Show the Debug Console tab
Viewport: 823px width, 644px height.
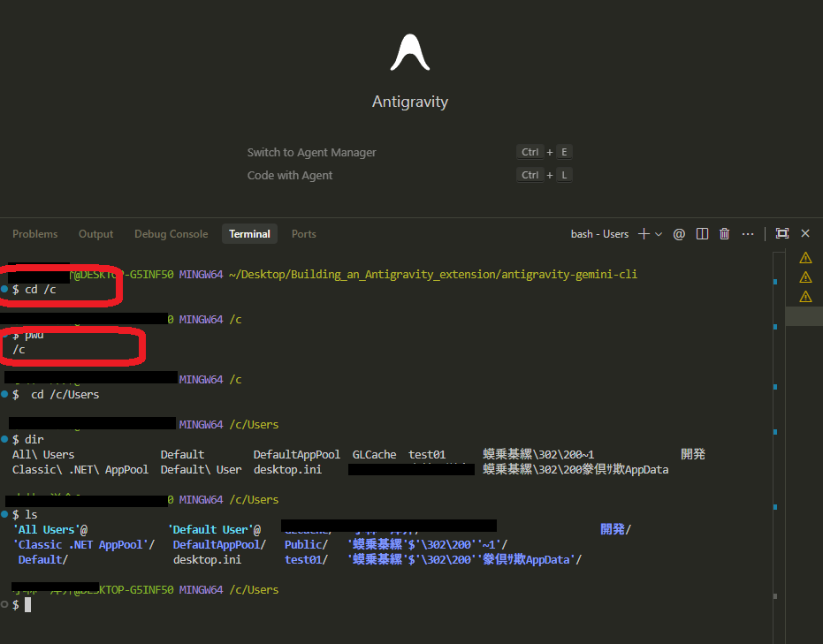click(171, 234)
